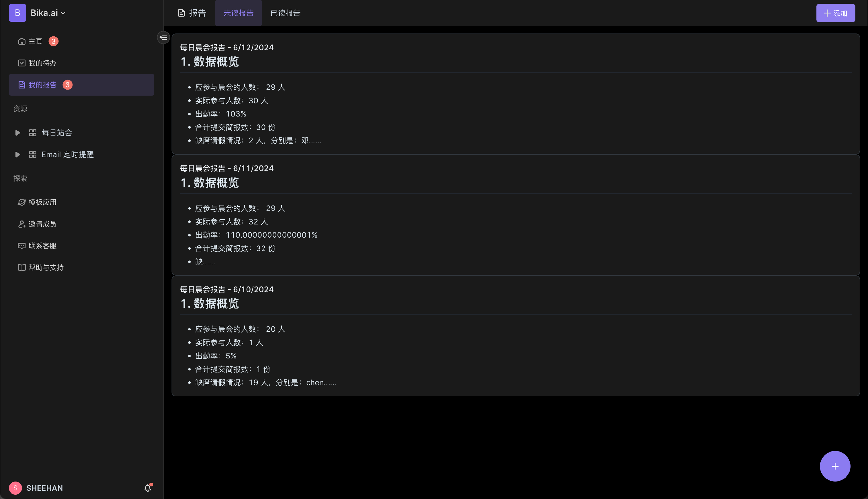Click the 资源 section label
This screenshot has width=868, height=499.
pyautogui.click(x=20, y=109)
